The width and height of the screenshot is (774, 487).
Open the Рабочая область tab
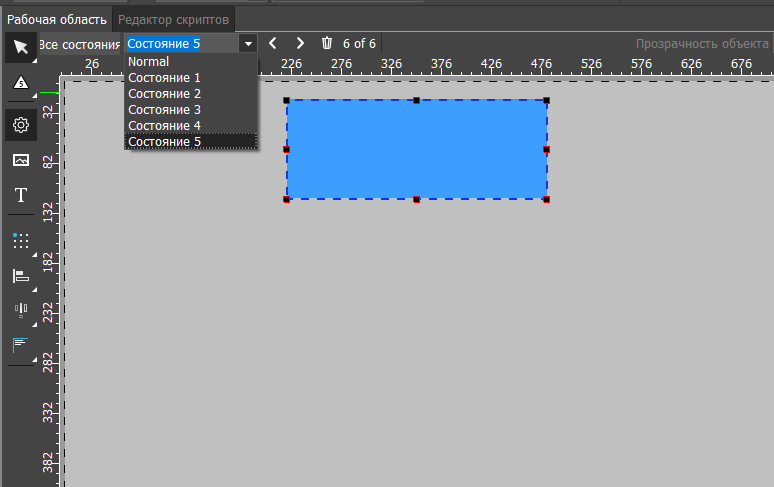(x=57, y=19)
